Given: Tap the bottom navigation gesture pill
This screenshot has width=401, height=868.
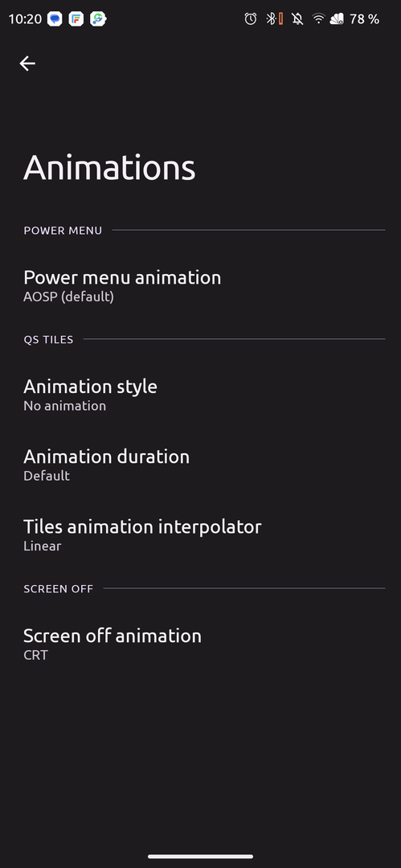Looking at the screenshot, I should pos(201,857).
